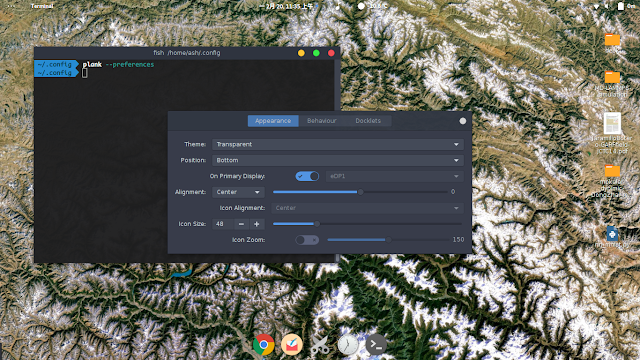Open the terminal icon in the dock
Screen dimensions: 640x360
click(x=376, y=345)
